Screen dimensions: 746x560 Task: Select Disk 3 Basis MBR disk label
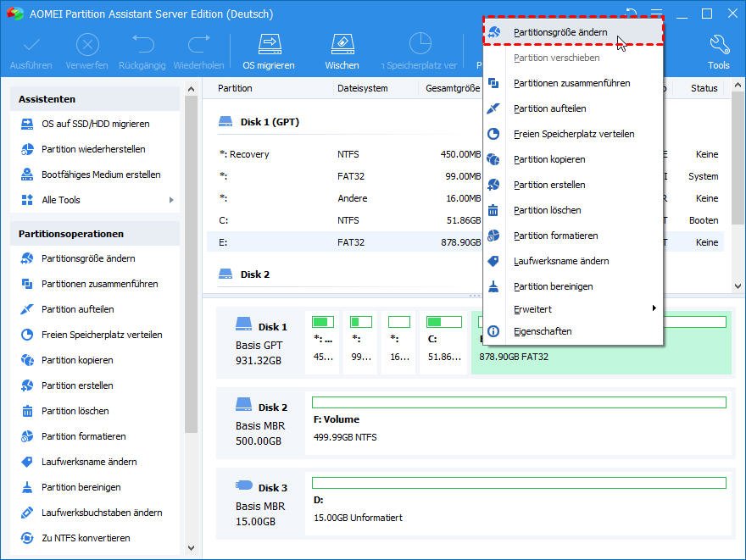(x=261, y=504)
